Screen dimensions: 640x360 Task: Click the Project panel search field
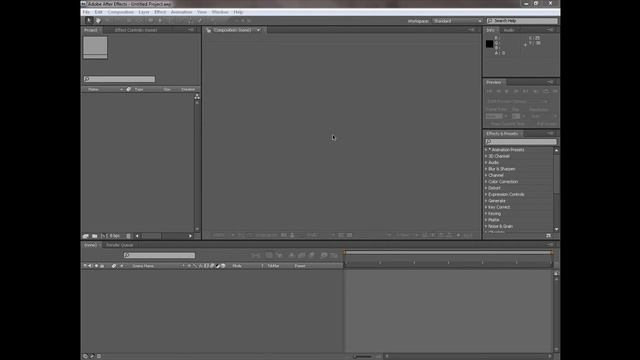coord(119,79)
